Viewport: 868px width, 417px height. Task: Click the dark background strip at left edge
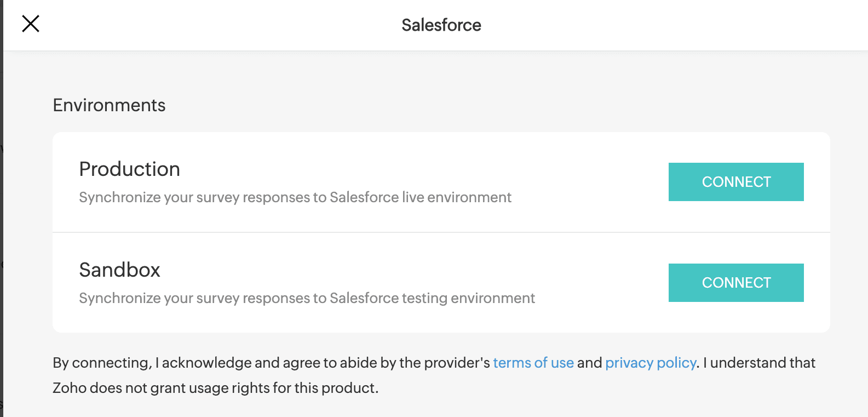(x=1, y=219)
